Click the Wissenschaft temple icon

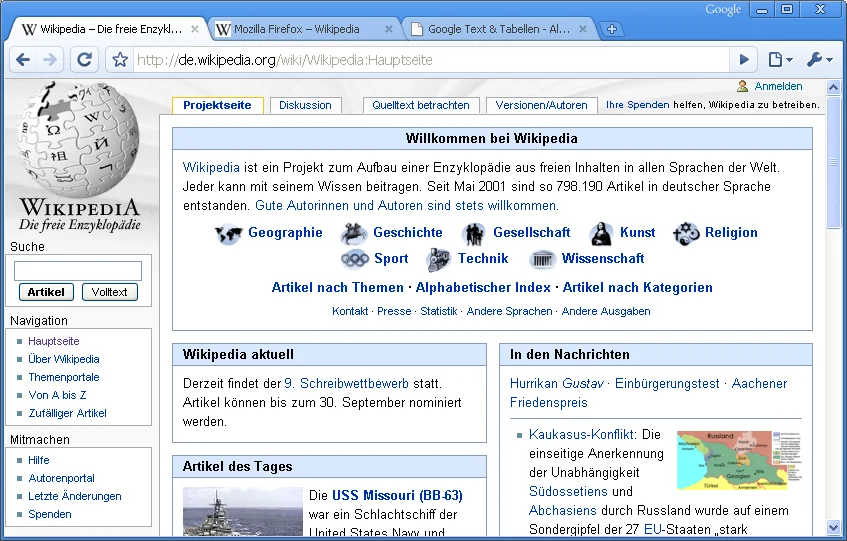(x=542, y=260)
